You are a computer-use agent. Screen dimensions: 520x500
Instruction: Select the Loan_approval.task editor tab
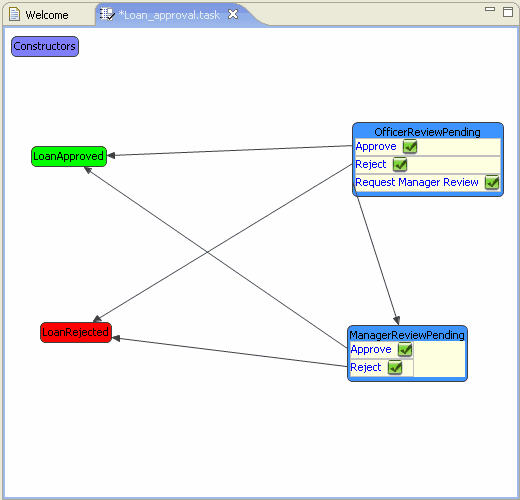[169, 15]
